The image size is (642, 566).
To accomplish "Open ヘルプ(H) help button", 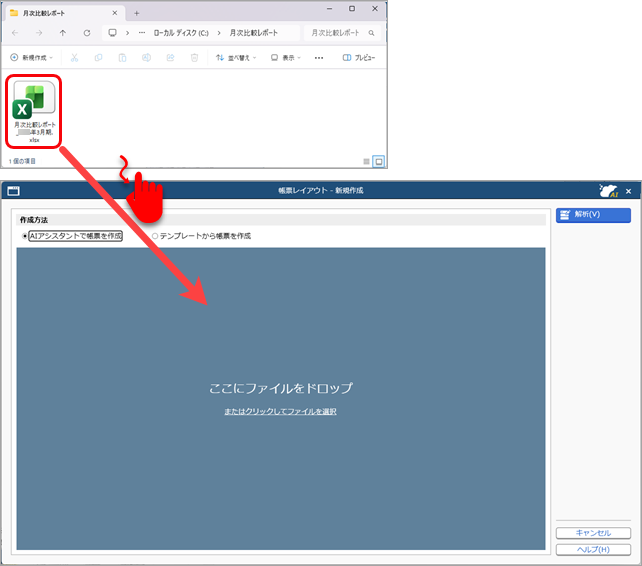I will (593, 550).
